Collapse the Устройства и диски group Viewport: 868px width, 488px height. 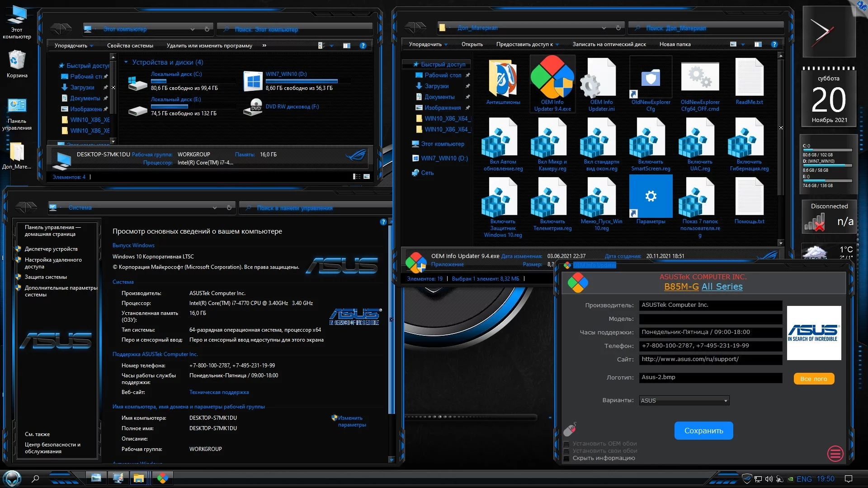pyautogui.click(x=126, y=62)
